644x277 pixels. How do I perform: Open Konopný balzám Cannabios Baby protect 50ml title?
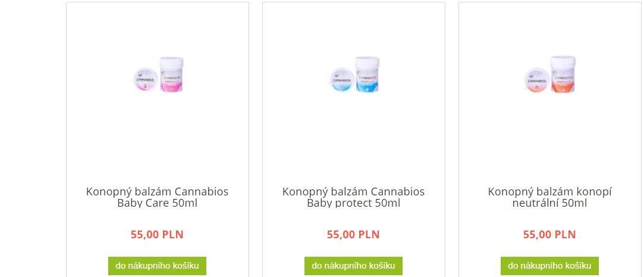click(354, 197)
